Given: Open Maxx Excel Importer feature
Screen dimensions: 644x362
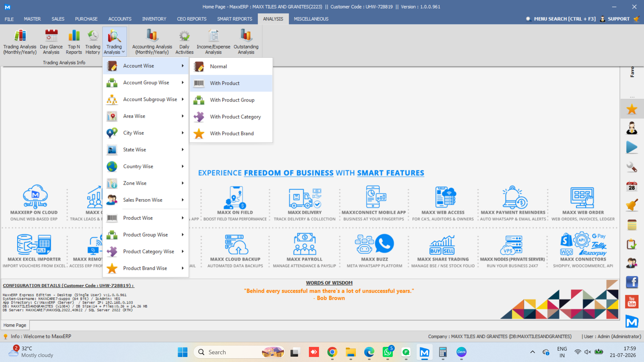Looking at the screenshot, I should click(x=34, y=250).
